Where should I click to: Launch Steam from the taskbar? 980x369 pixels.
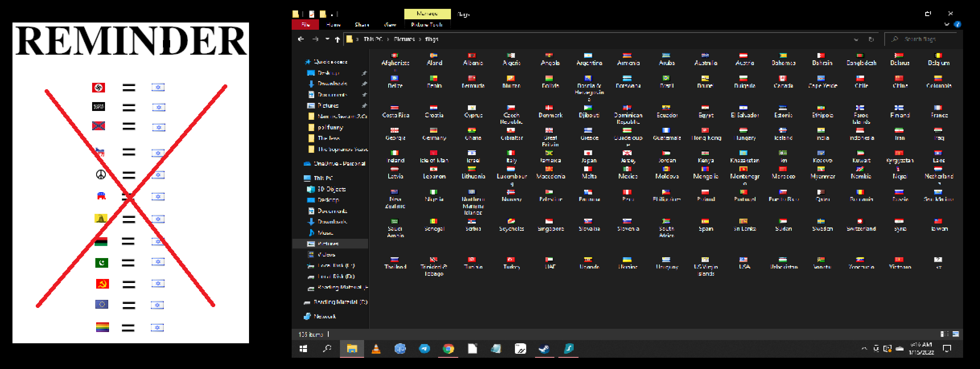(544, 348)
